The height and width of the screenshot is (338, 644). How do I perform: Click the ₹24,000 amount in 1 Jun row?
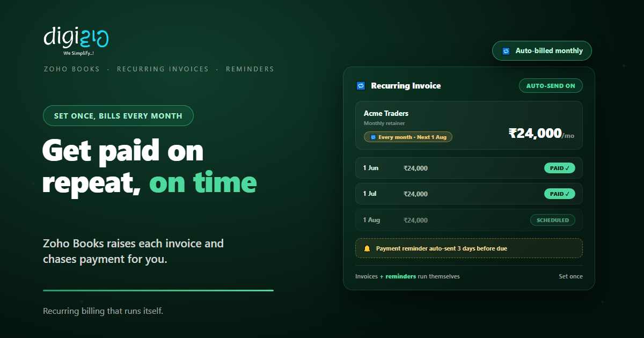[416, 168]
